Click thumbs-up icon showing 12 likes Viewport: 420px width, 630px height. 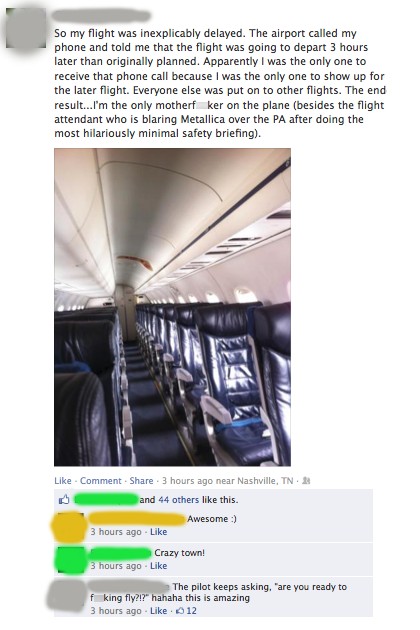(x=180, y=611)
